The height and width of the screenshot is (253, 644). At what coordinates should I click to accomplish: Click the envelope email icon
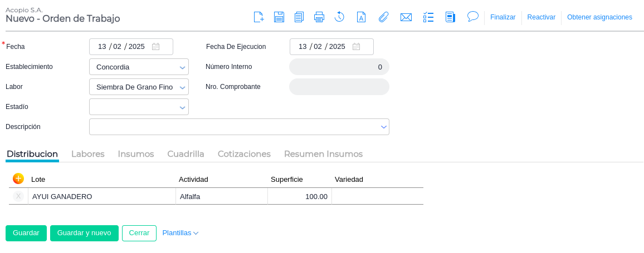pos(406,17)
